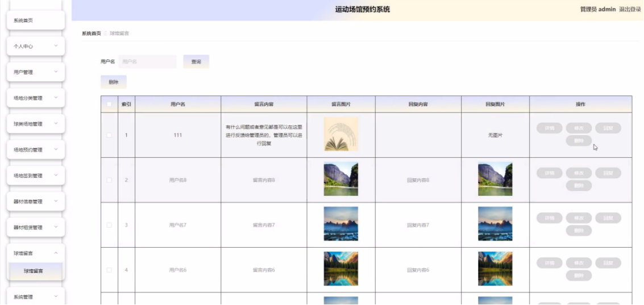This screenshot has width=644, height=305.
Task: Click the 无图片 cell in row 111
Action: tap(495, 135)
